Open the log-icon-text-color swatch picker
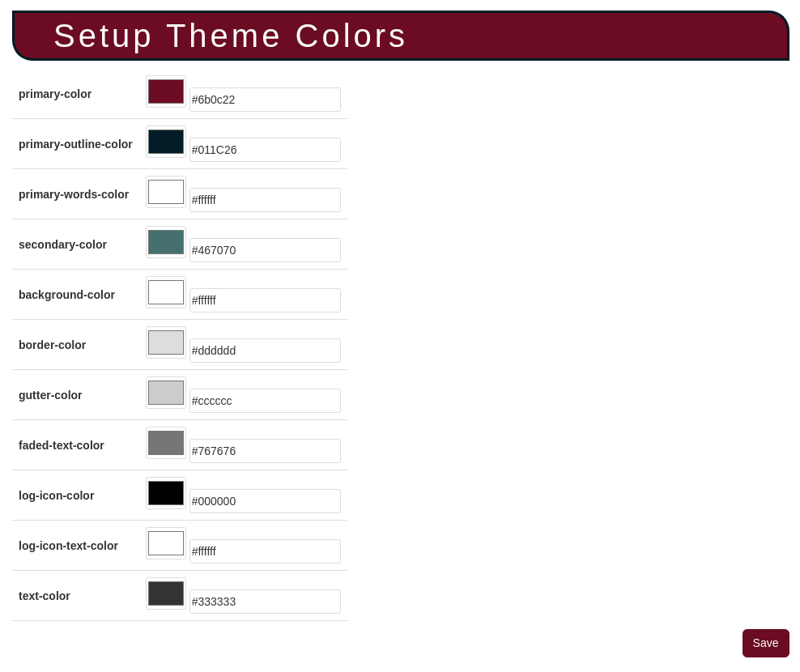 click(x=166, y=543)
